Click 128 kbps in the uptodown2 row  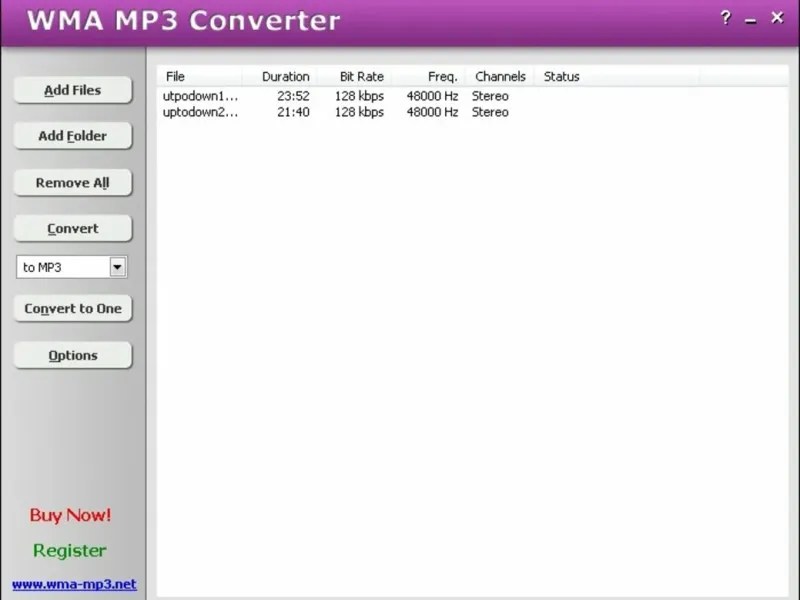(x=359, y=112)
